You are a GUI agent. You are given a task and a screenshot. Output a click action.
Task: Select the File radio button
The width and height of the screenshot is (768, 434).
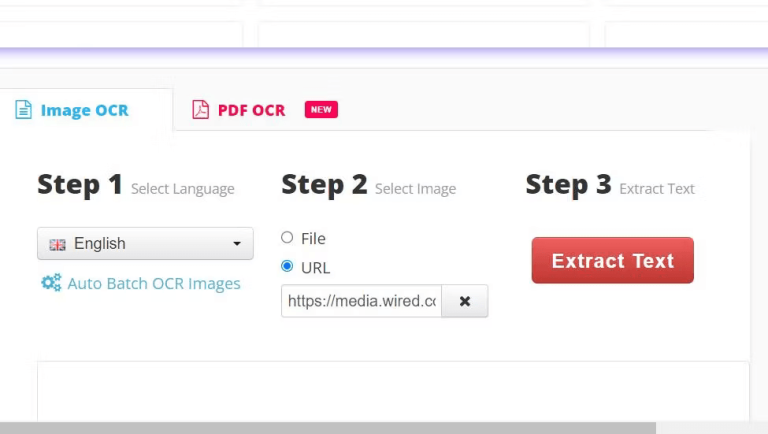[287, 238]
